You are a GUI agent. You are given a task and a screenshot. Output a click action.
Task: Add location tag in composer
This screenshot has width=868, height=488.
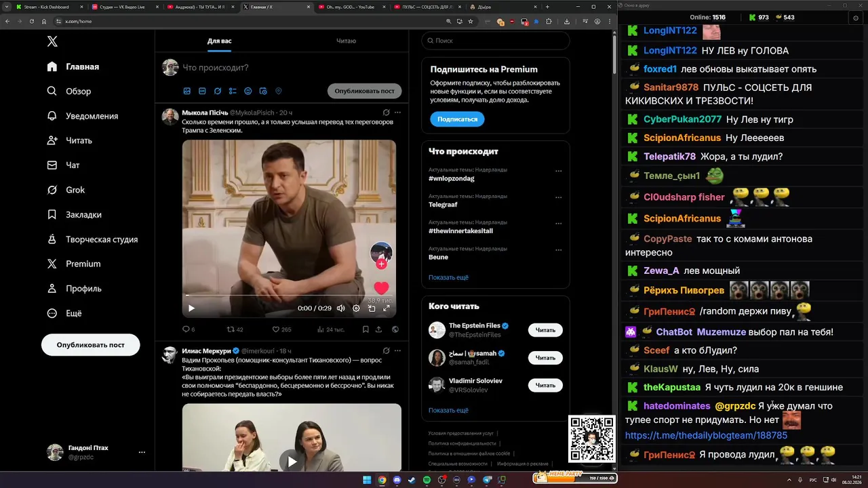(x=278, y=91)
